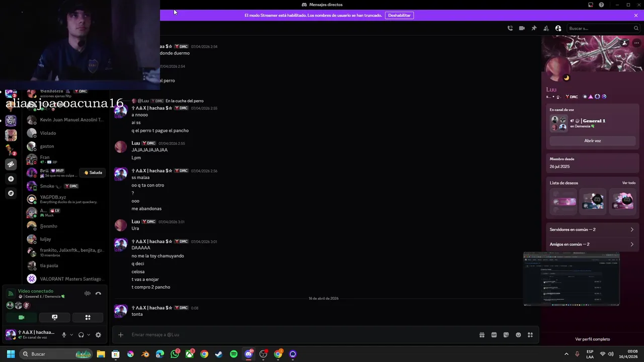Disconnect from the voice channel
This screenshot has width=644, height=362.
[x=98, y=294]
